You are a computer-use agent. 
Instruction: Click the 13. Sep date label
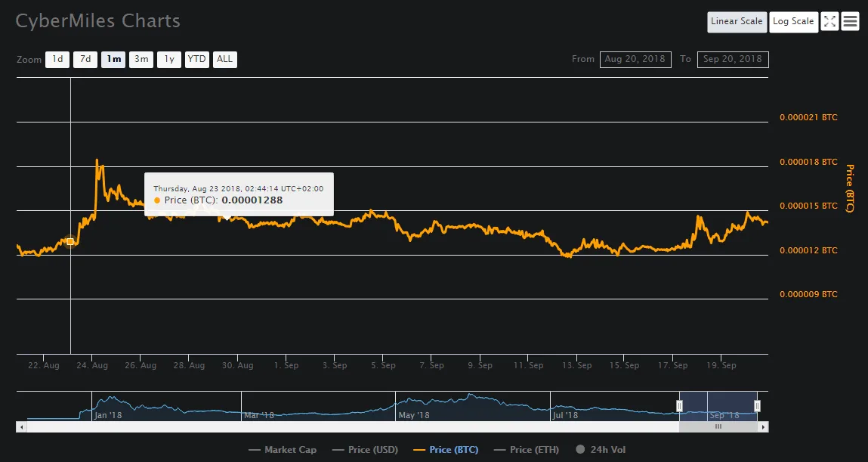pos(577,366)
